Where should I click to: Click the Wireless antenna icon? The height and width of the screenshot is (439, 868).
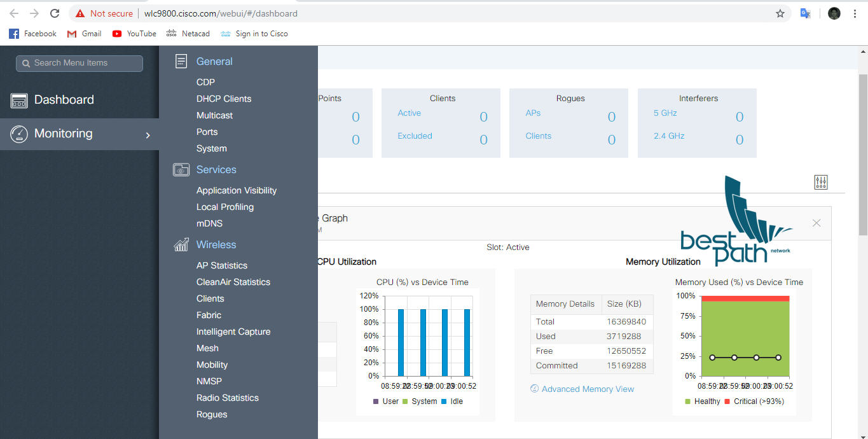coord(181,244)
